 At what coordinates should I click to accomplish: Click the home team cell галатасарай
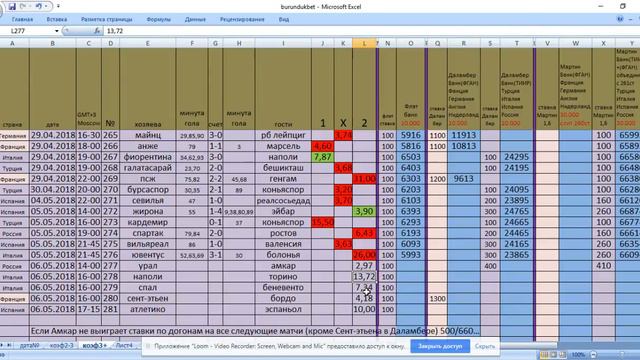(x=148, y=168)
